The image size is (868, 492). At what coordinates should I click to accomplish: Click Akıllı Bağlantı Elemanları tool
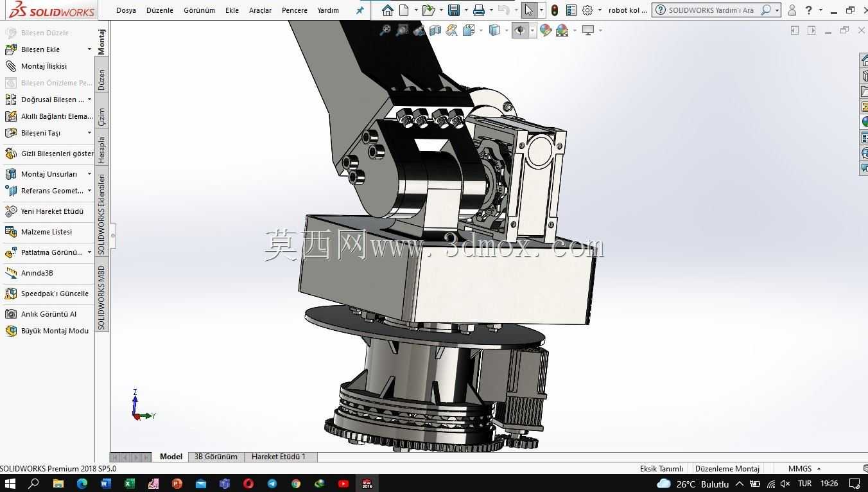(57, 116)
